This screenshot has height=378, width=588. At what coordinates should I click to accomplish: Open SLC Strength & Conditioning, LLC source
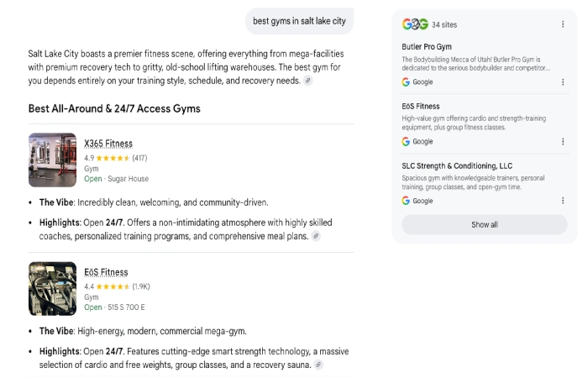457,165
